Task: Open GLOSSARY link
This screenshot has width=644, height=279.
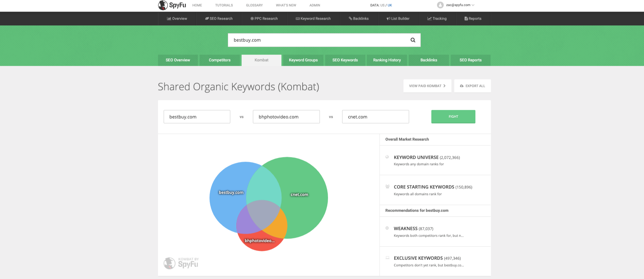Action: coord(254,5)
